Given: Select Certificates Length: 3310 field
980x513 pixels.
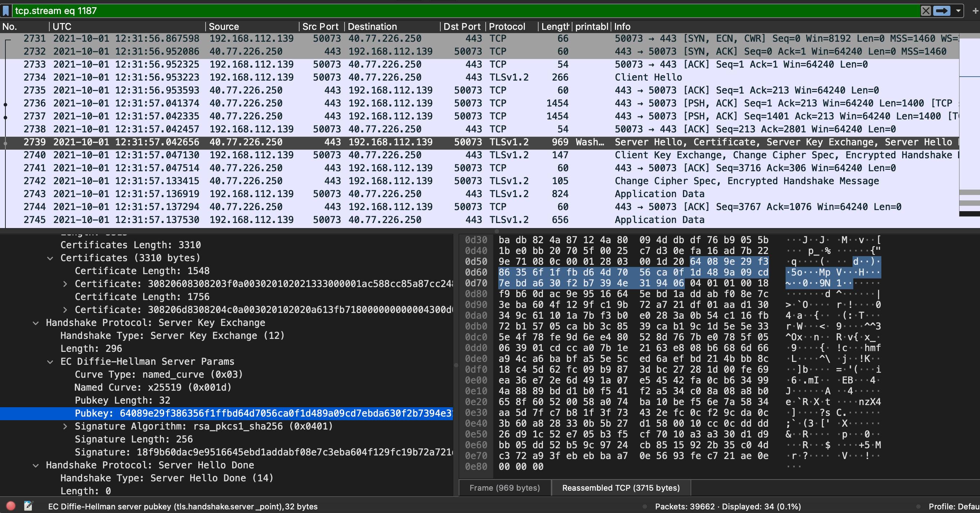Looking at the screenshot, I should pyautogui.click(x=130, y=245).
